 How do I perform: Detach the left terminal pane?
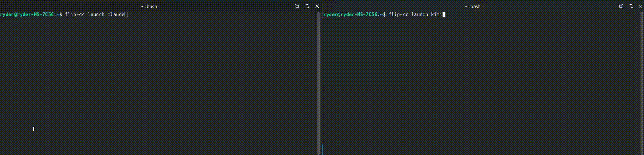click(x=307, y=6)
